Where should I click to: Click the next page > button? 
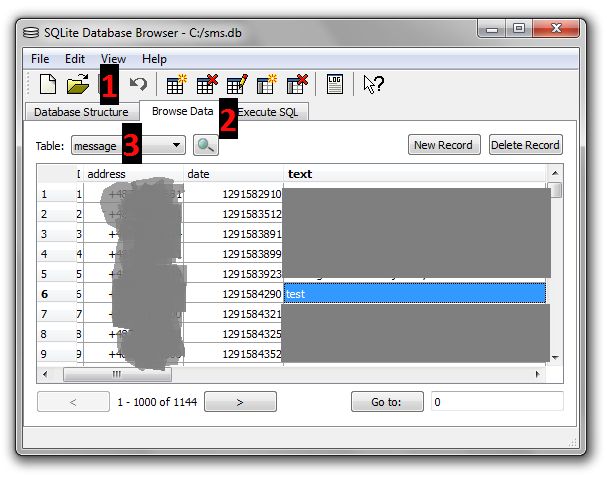point(240,402)
